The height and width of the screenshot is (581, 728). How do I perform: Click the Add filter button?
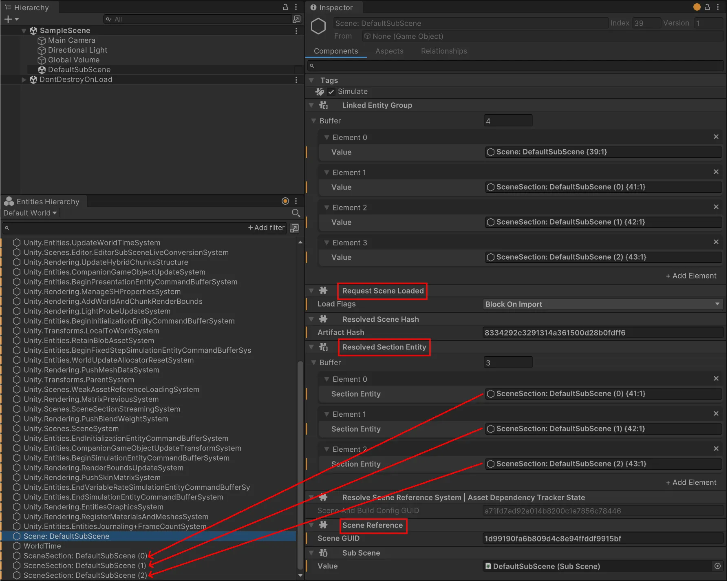point(266,228)
